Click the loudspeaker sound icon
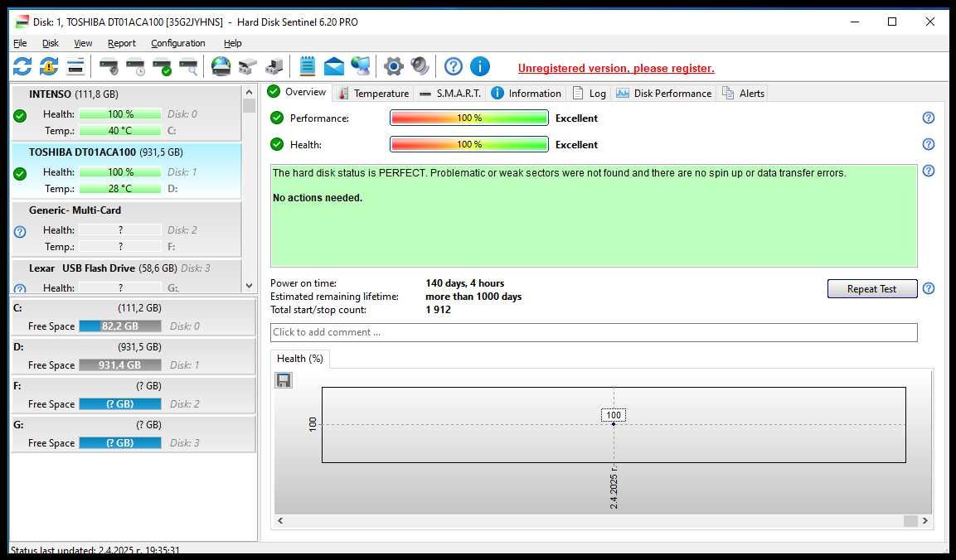The width and height of the screenshot is (956, 560). pyautogui.click(x=420, y=65)
